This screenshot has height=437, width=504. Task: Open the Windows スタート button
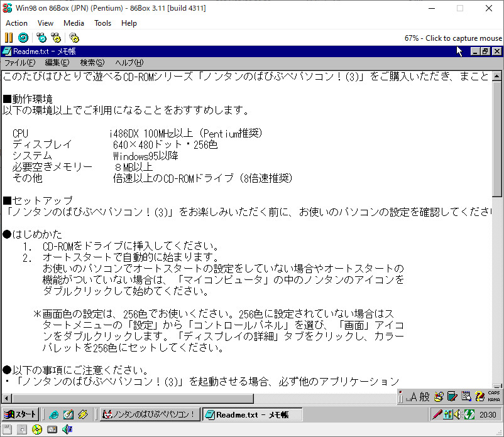21,414
